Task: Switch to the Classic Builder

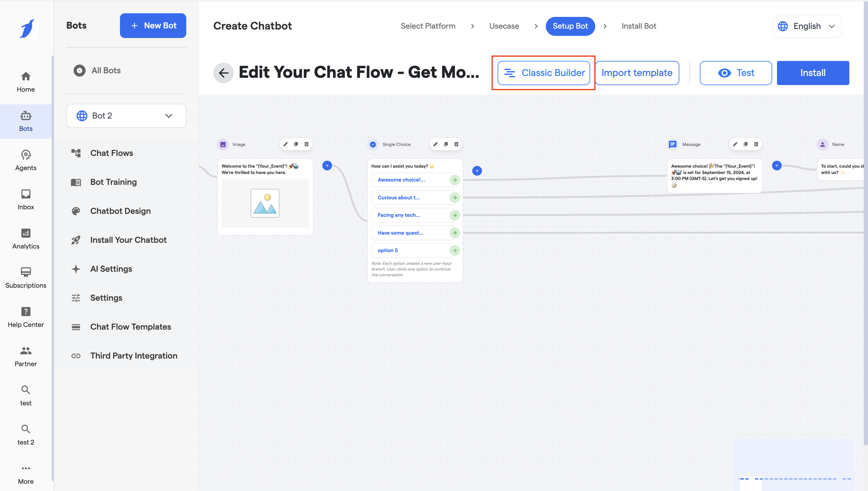Action: (543, 73)
